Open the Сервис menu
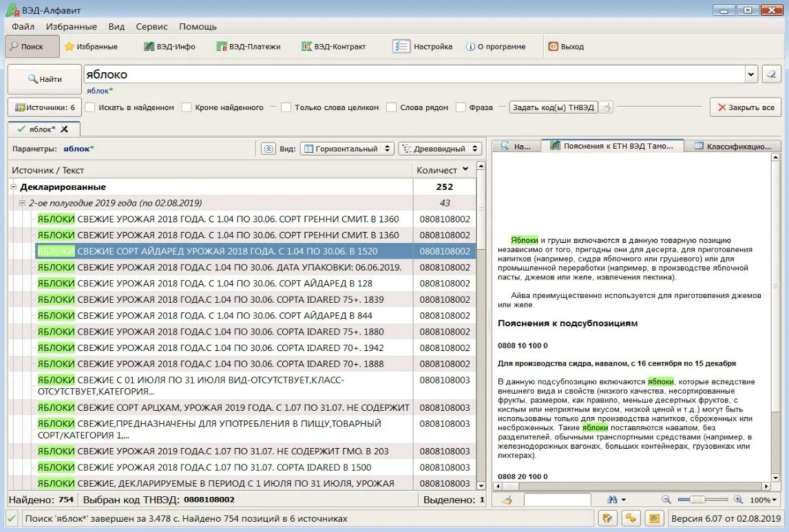Viewport: 789px width, 532px height. pos(151,27)
